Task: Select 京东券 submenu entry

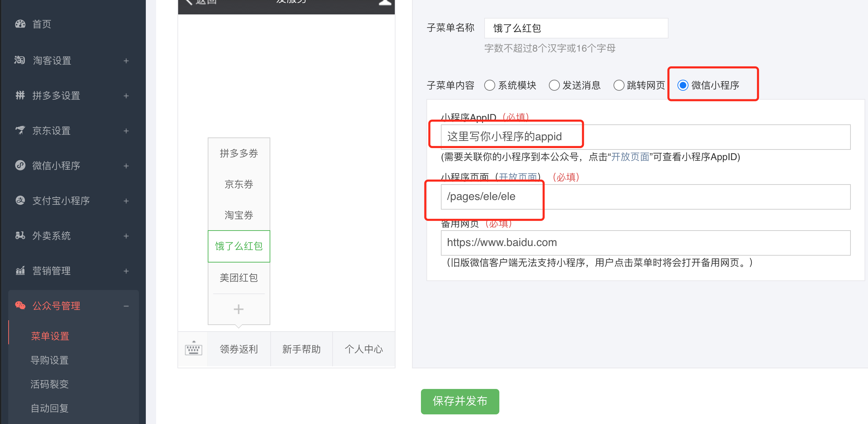Action: click(239, 184)
